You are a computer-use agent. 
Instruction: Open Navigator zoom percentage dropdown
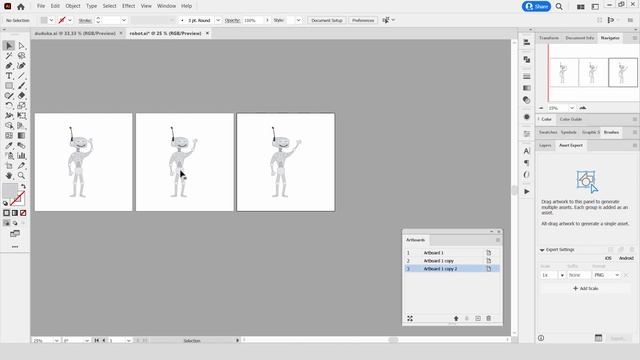pyautogui.click(x=572, y=108)
